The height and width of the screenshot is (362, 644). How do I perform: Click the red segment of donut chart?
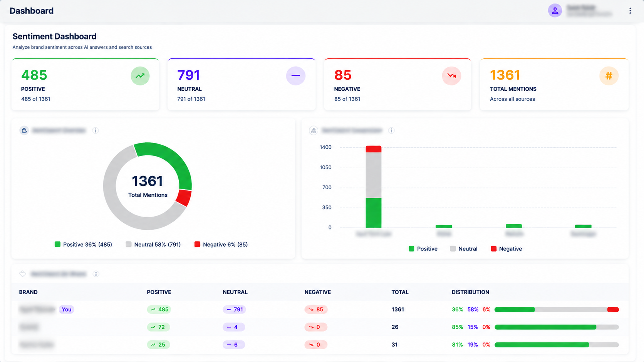click(x=184, y=198)
